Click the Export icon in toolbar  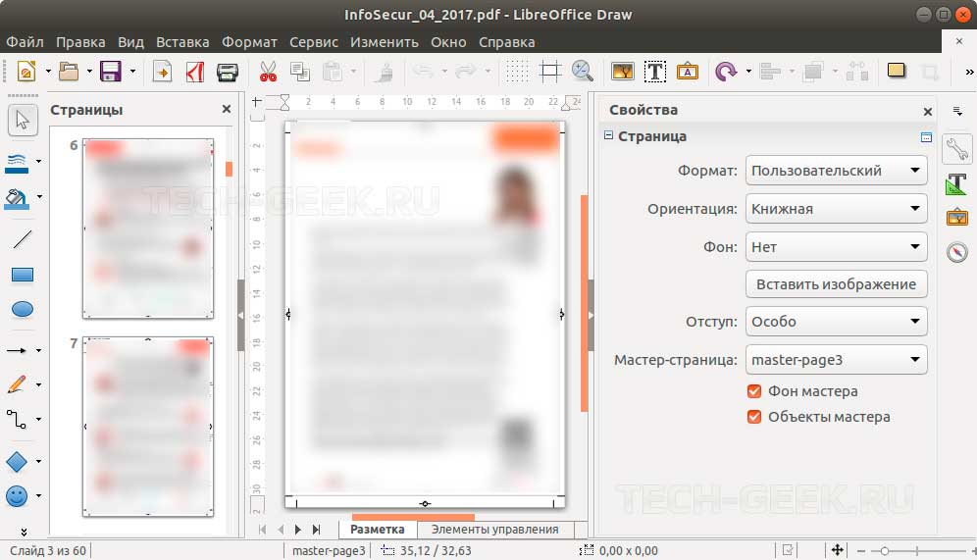pos(162,72)
